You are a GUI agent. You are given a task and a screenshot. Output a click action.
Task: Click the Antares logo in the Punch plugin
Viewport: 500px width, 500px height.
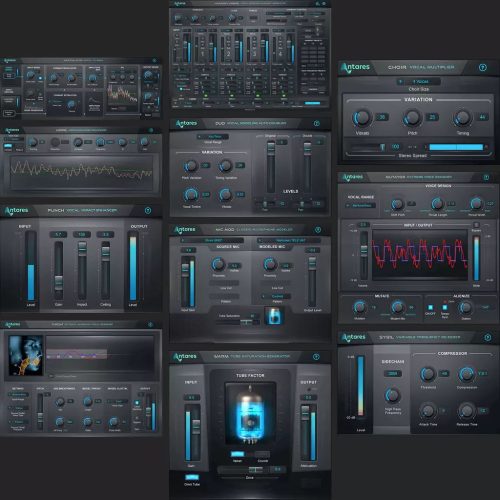pyautogui.click(x=16, y=210)
